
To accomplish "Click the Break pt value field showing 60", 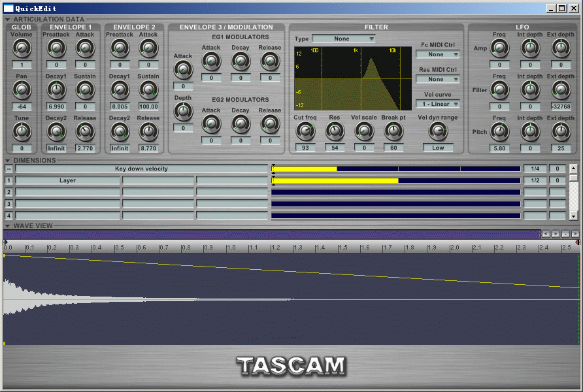I will tap(393, 148).
